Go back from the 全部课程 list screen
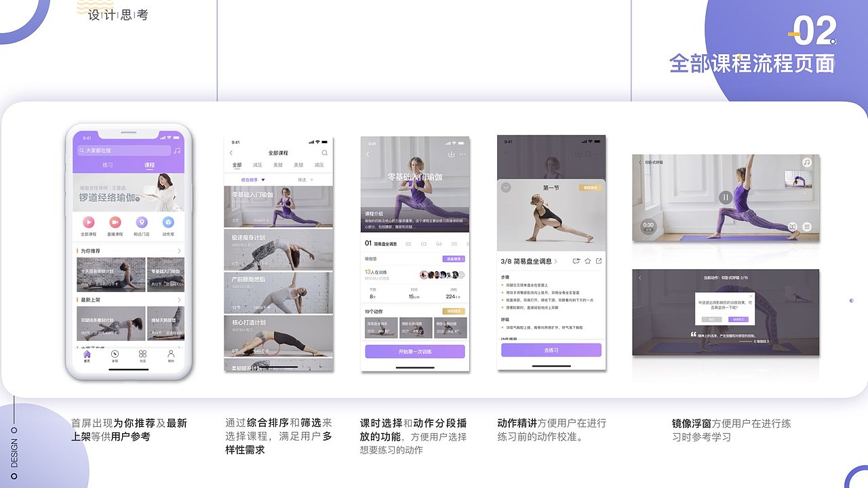This screenshot has height=488, width=868. [231, 153]
